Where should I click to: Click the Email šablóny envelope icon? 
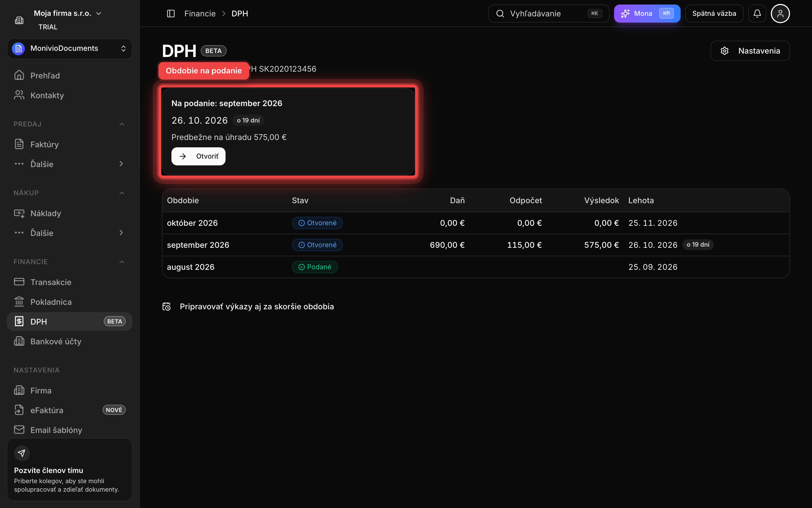(19, 430)
